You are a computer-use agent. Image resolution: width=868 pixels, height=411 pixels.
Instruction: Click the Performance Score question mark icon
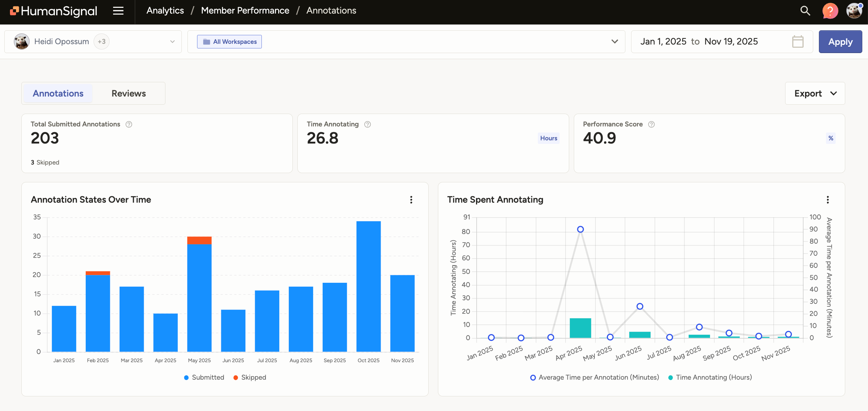652,124
